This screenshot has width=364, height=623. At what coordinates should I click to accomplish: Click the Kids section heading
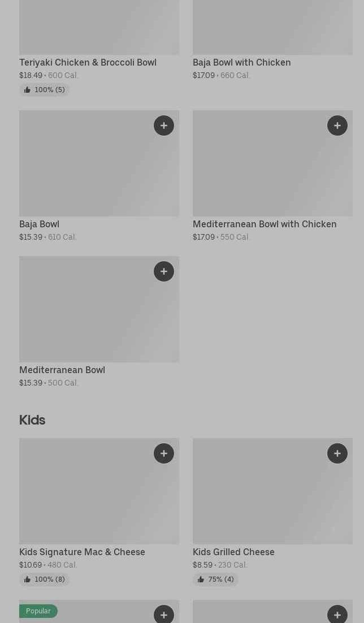(32, 419)
